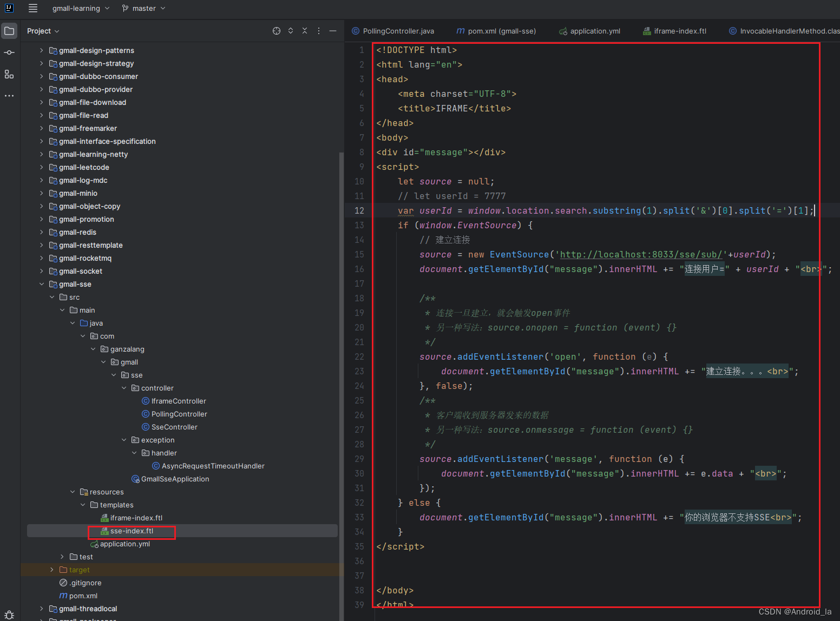Viewport: 840px width, 621px height.
Task: Click the application.yml icon in tree
Action: click(94, 544)
